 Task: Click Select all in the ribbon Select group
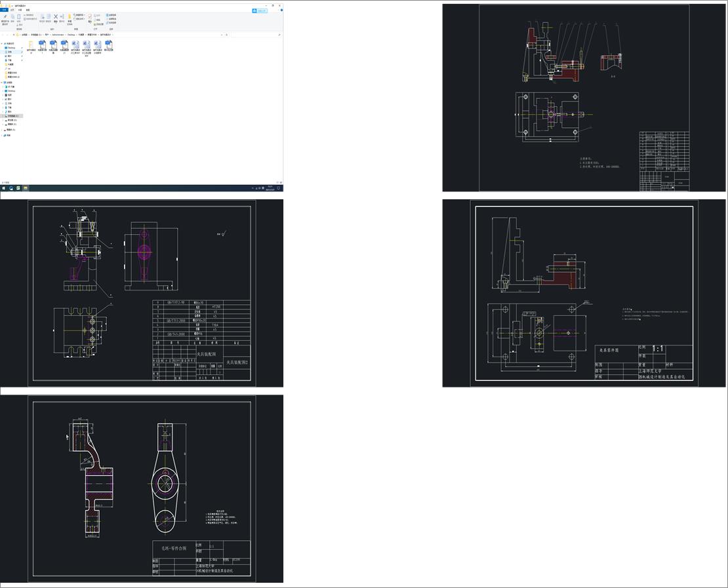point(111,15)
